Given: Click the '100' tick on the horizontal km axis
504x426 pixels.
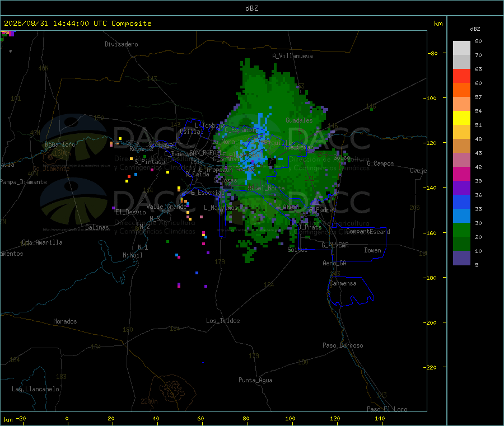Looking at the screenshot, I should [x=290, y=418].
